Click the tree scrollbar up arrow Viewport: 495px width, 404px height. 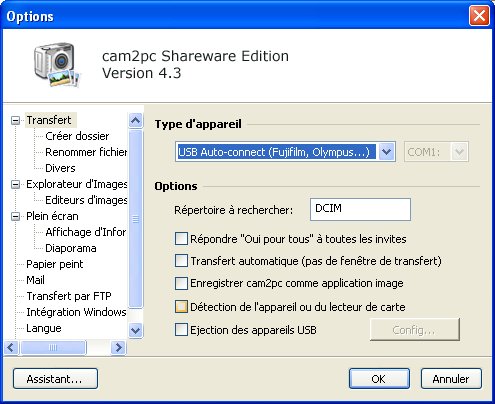coord(135,120)
